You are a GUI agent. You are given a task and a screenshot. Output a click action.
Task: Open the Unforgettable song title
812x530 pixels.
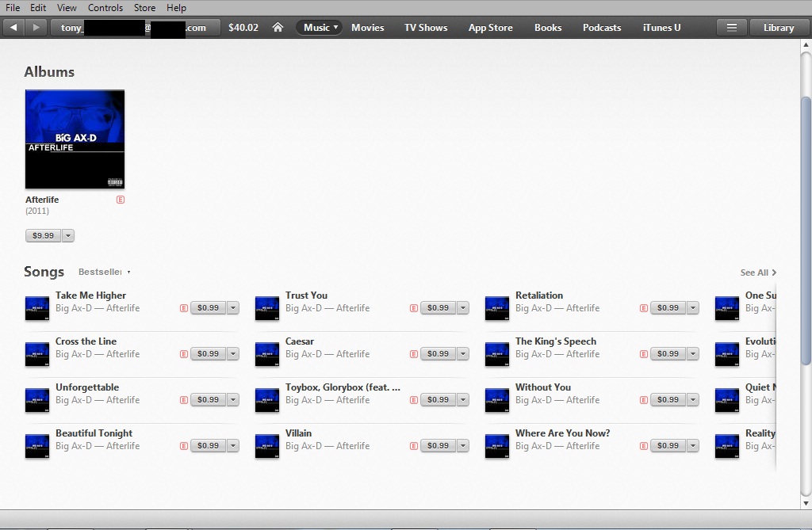click(x=87, y=387)
